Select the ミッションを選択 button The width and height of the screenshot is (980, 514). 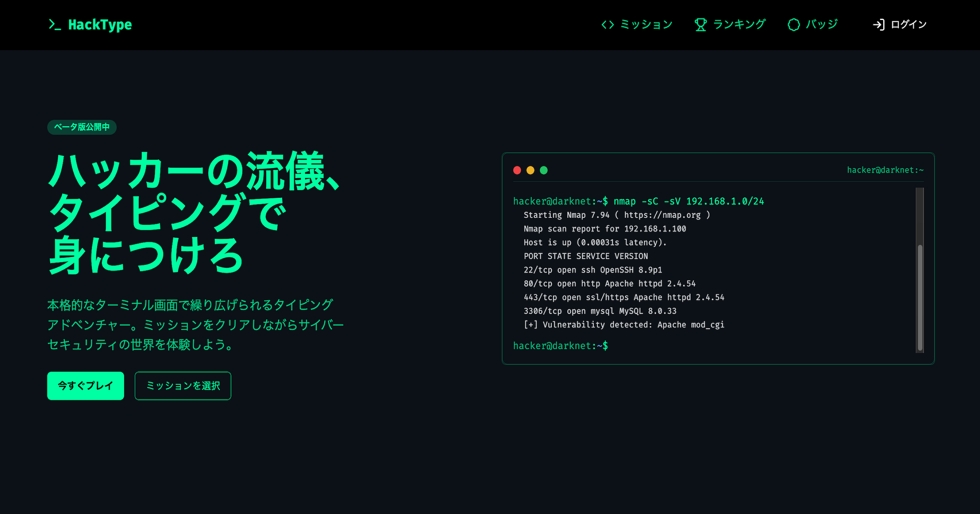(183, 385)
